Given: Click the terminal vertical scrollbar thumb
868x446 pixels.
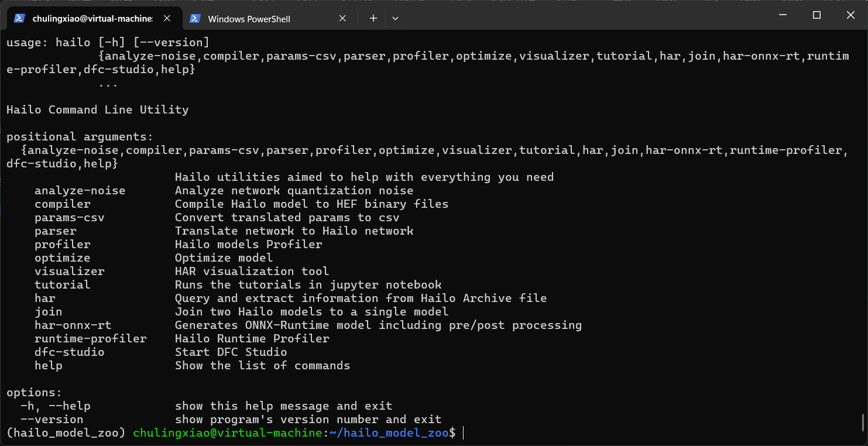Looking at the screenshot, I should (863, 421).
